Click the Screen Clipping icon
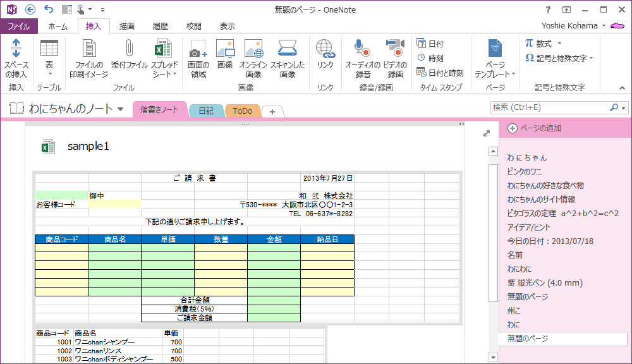Viewport: 632px width, 364px height. point(198,49)
